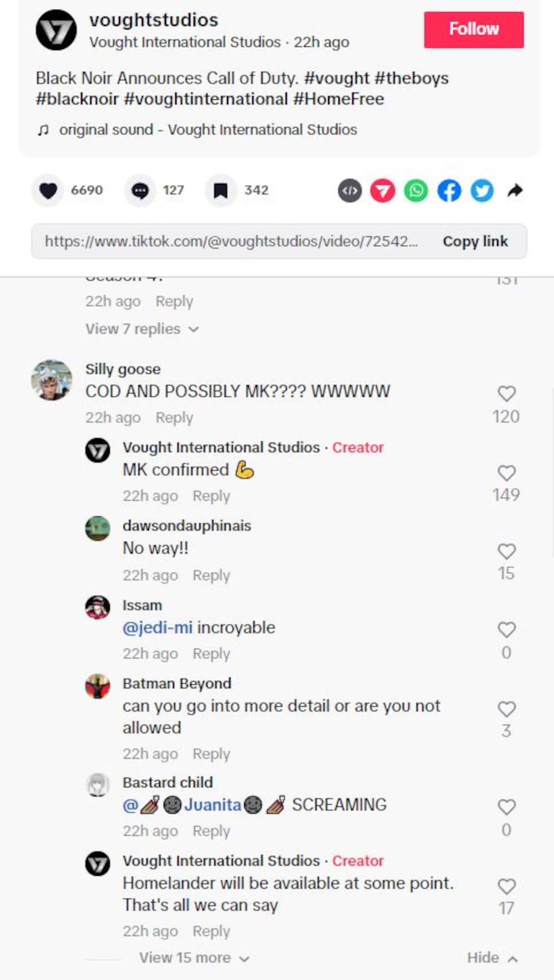Like the video with heart icon
554x980 pixels.
coord(48,190)
